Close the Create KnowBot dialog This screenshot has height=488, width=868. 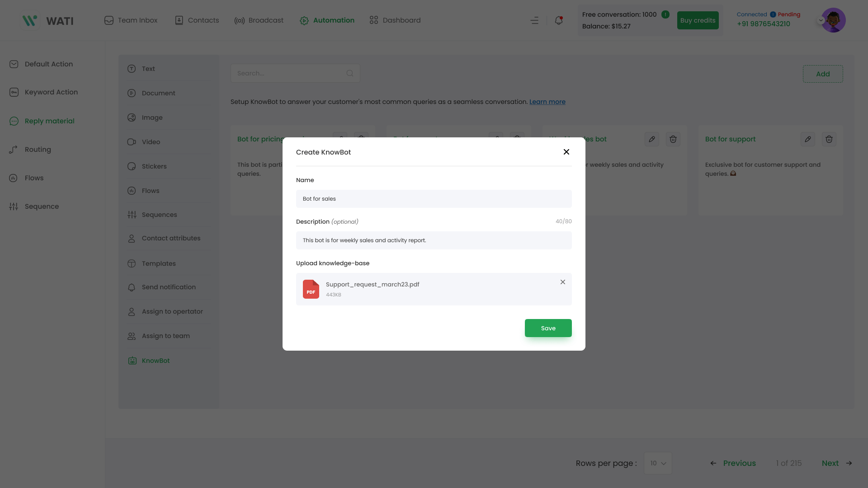566,152
